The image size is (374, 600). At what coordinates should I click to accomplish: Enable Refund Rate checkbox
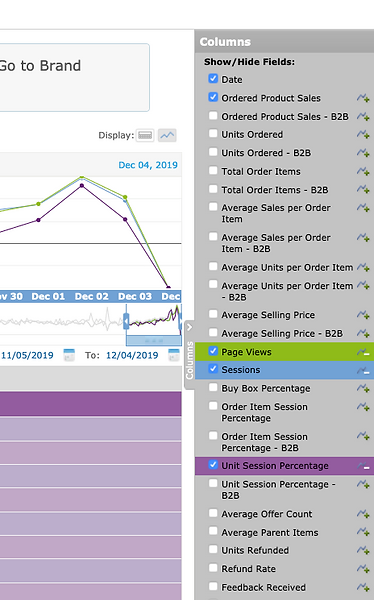(213, 567)
